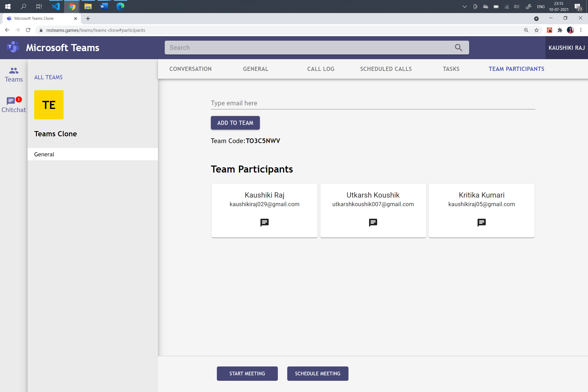This screenshot has height=392, width=588.
Task: Open Chitchat with the unread notification
Action: [14, 104]
